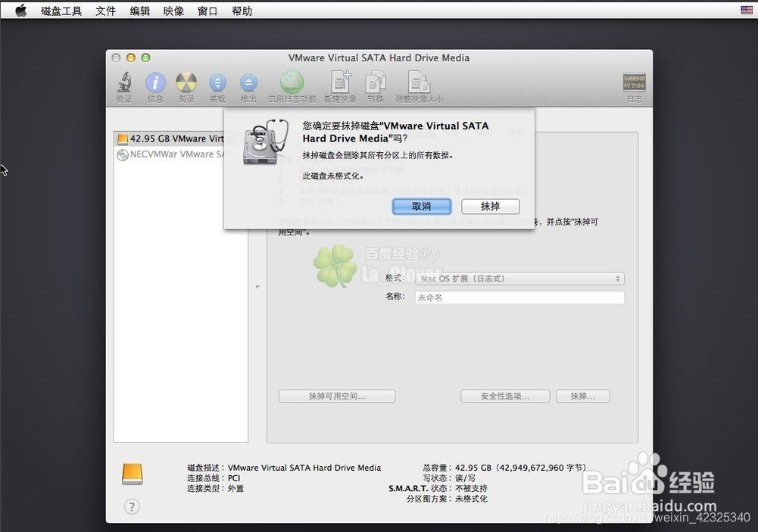This screenshot has height=532, width=758.
Task: Open the 映像 menu
Action: coord(173,11)
